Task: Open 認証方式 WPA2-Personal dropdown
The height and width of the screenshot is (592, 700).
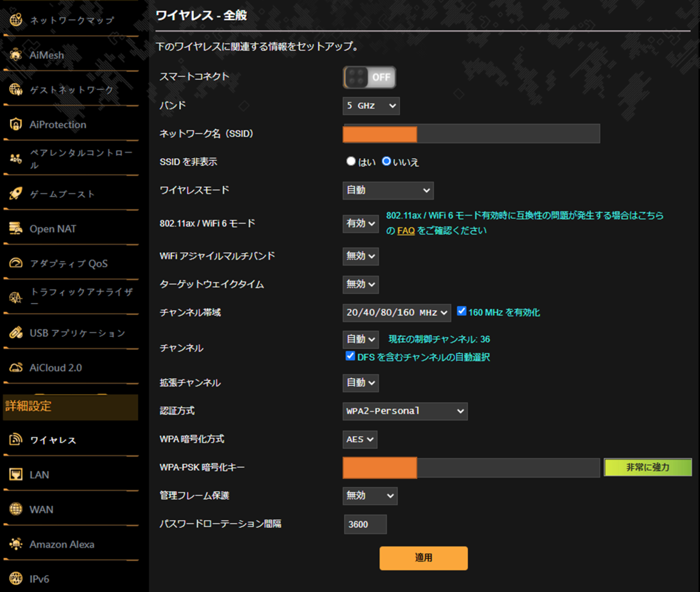Action: [405, 411]
